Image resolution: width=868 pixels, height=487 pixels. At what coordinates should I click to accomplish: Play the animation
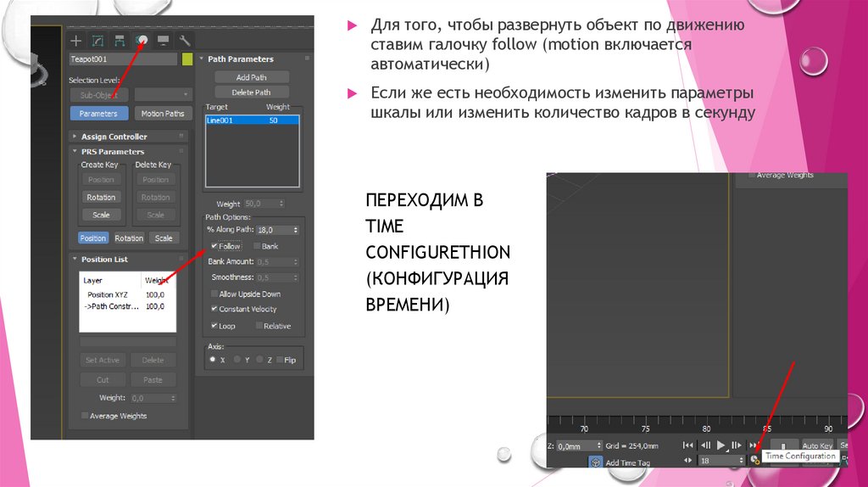pos(721,445)
